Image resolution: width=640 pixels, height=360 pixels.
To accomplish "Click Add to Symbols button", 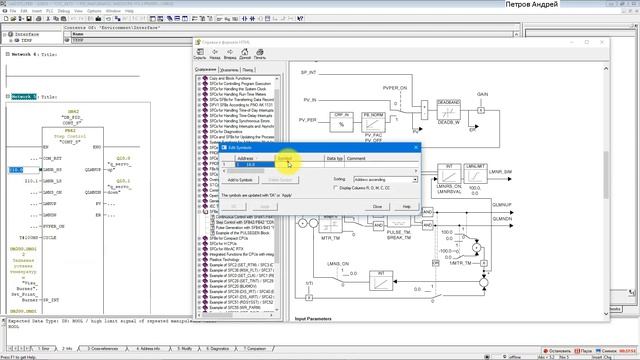I will (240, 180).
